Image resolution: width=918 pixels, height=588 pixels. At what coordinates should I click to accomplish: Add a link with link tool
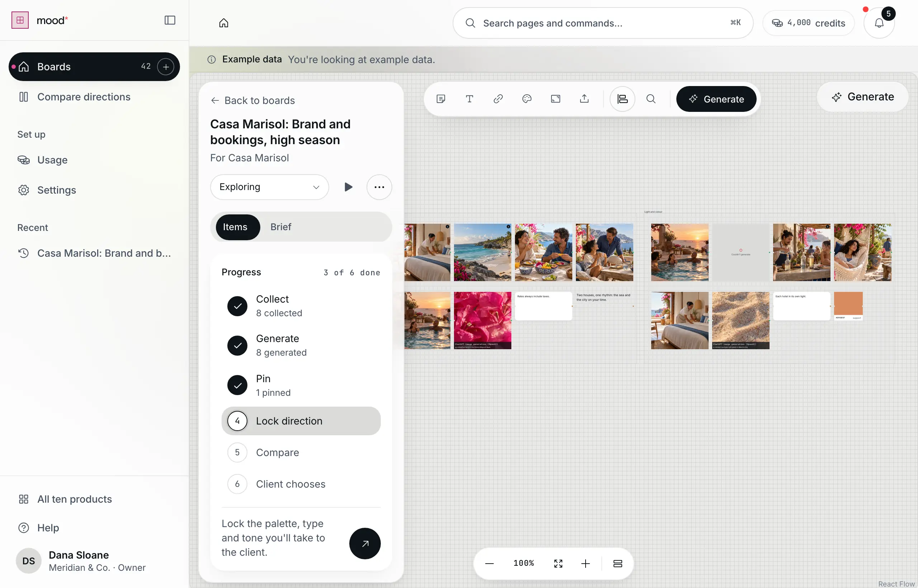point(498,99)
